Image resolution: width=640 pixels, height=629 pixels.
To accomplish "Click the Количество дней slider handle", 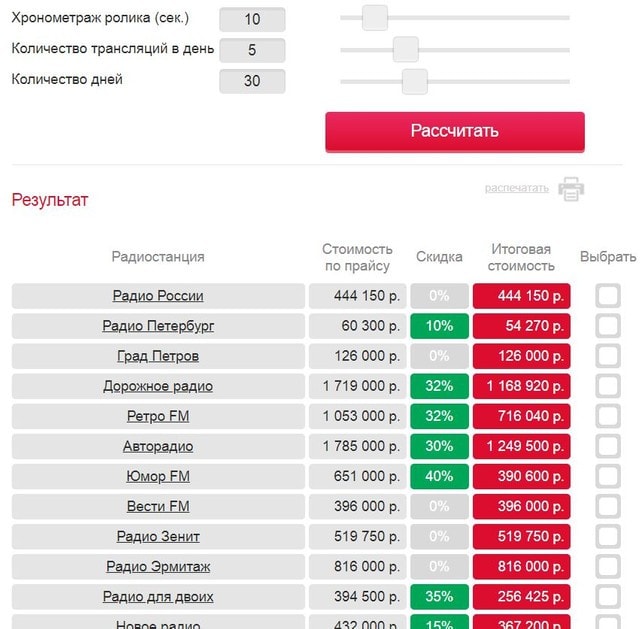I will point(414,81).
